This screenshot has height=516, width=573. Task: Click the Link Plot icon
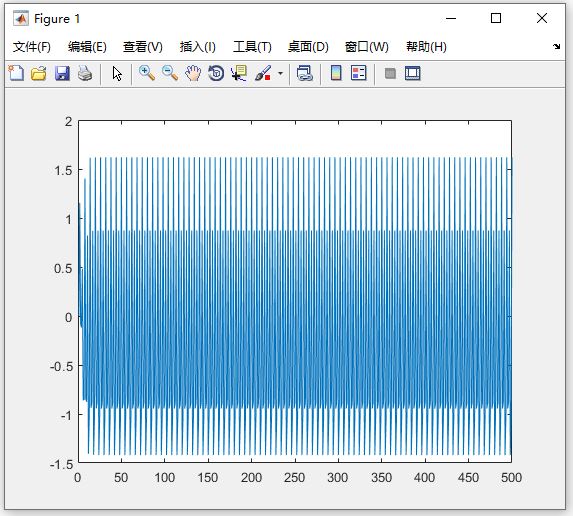tap(305, 73)
